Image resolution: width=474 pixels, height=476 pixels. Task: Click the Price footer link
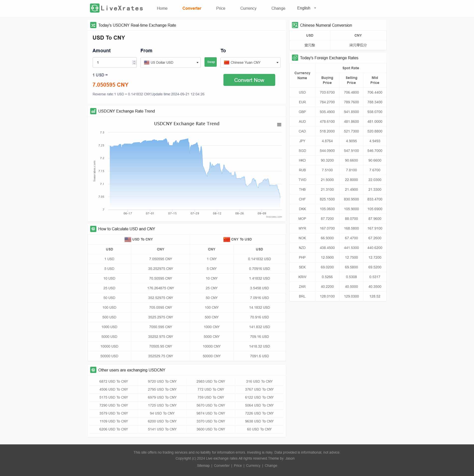[238, 466]
